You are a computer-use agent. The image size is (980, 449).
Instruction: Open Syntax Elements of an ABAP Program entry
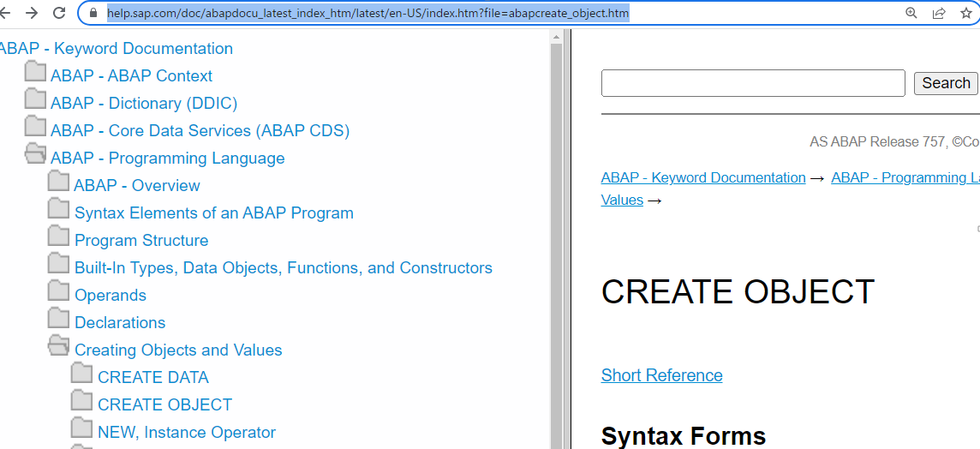coord(214,213)
